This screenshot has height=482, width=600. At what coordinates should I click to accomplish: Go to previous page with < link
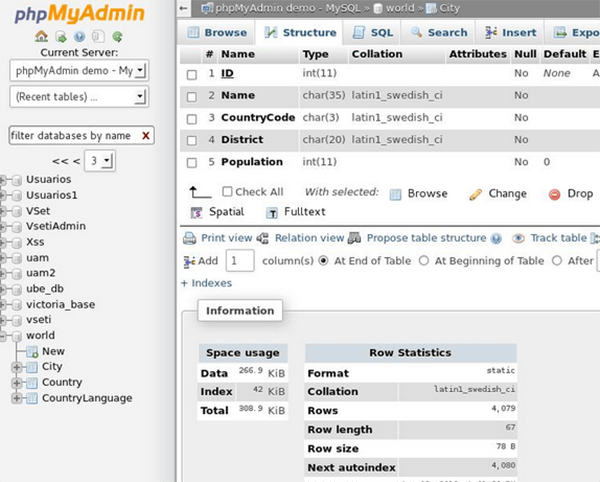[x=77, y=161]
